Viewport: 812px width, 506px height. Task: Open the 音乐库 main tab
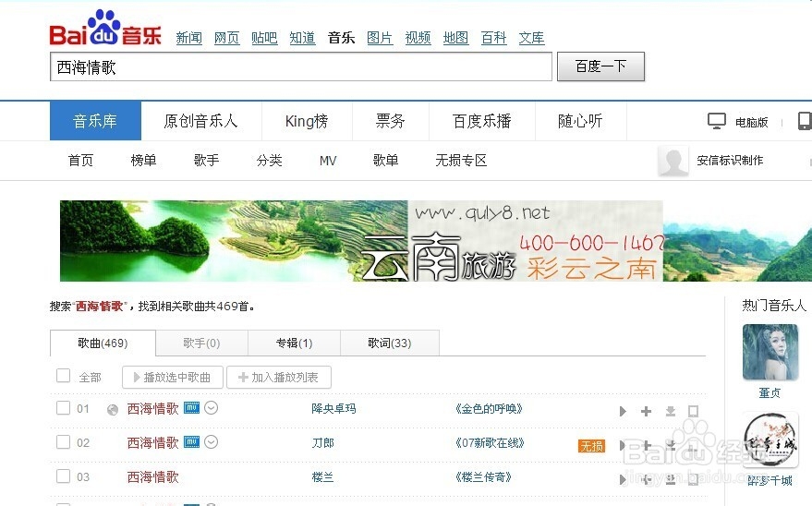click(x=95, y=121)
